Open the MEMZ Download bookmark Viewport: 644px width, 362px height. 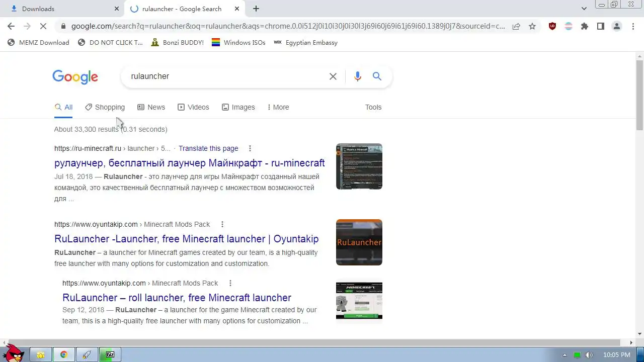[x=38, y=43]
